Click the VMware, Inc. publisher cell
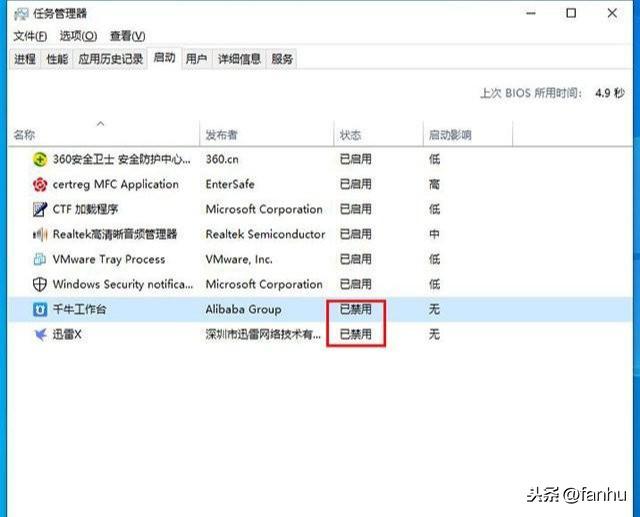The image size is (640, 517). (x=239, y=259)
